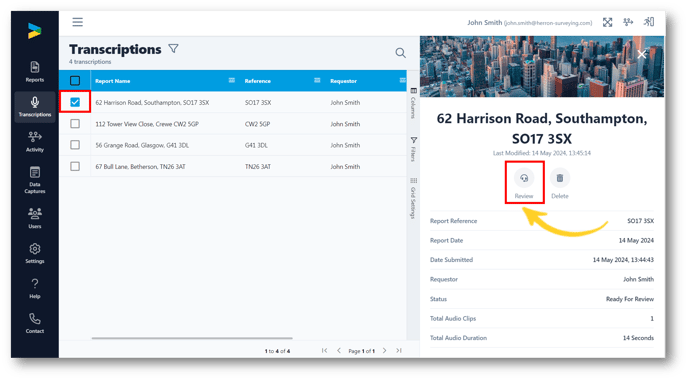688x380 pixels.
Task: Open the Activity section in sidebar
Action: pyautogui.click(x=35, y=141)
